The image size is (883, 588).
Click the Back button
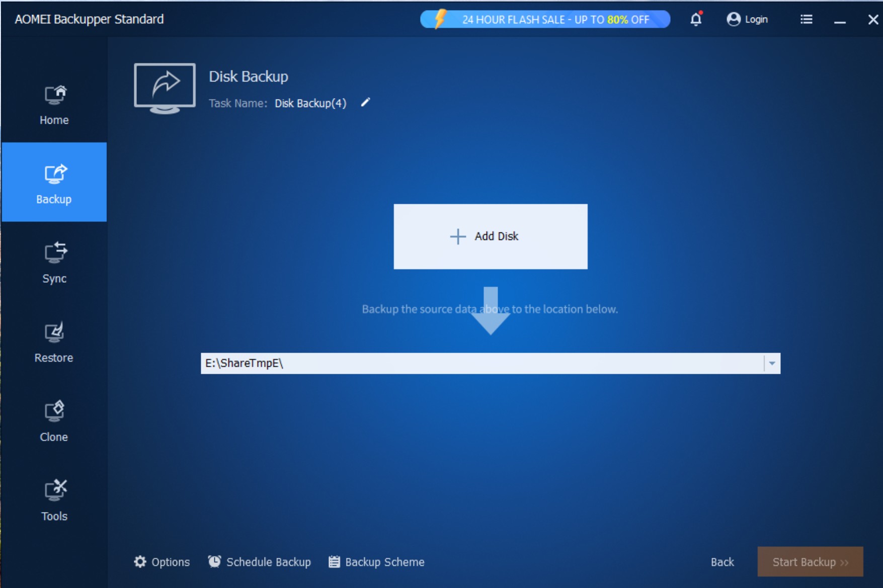click(723, 562)
